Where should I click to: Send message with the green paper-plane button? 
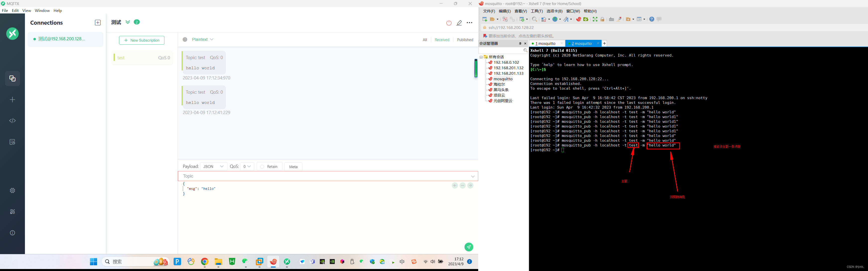click(x=469, y=247)
